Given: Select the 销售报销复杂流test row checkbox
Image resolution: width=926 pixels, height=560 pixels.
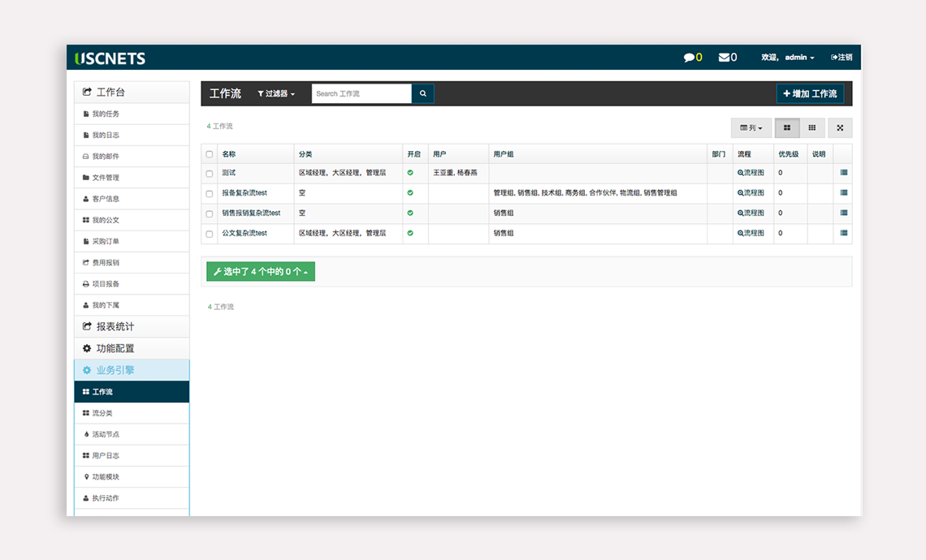Looking at the screenshot, I should click(210, 213).
